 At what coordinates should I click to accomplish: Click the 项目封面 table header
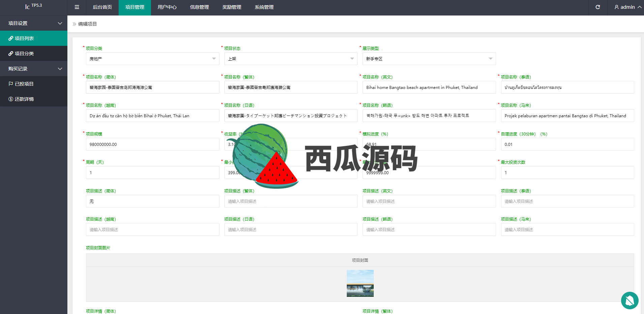click(x=360, y=260)
